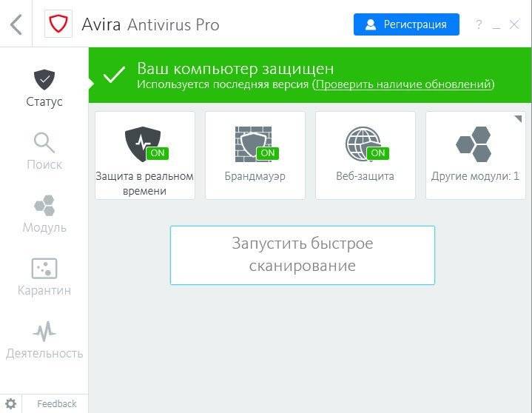The width and height of the screenshot is (532, 413).
Task: Toggle the Брандмауэр ON badge
Action: pos(268,153)
